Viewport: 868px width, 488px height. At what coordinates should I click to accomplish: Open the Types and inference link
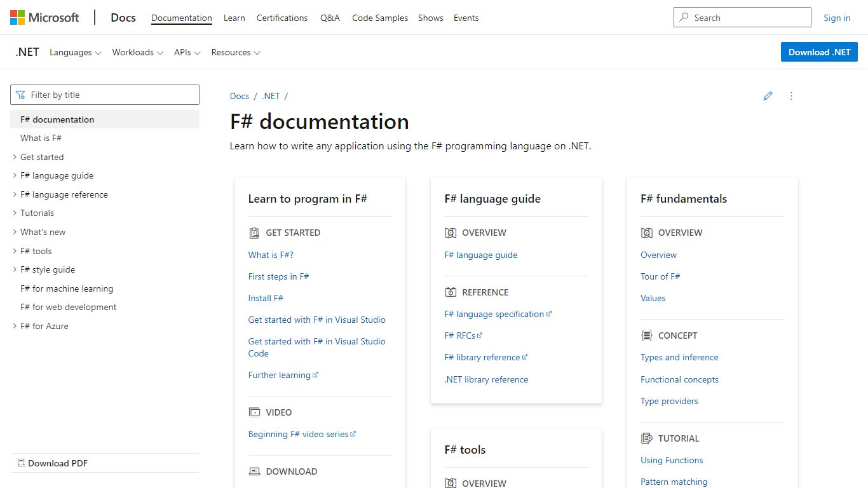(x=679, y=357)
